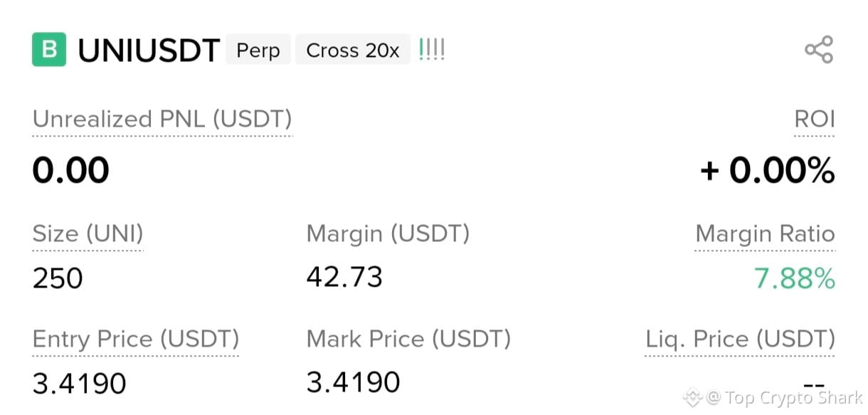Tap the share icon for this position

818,50
